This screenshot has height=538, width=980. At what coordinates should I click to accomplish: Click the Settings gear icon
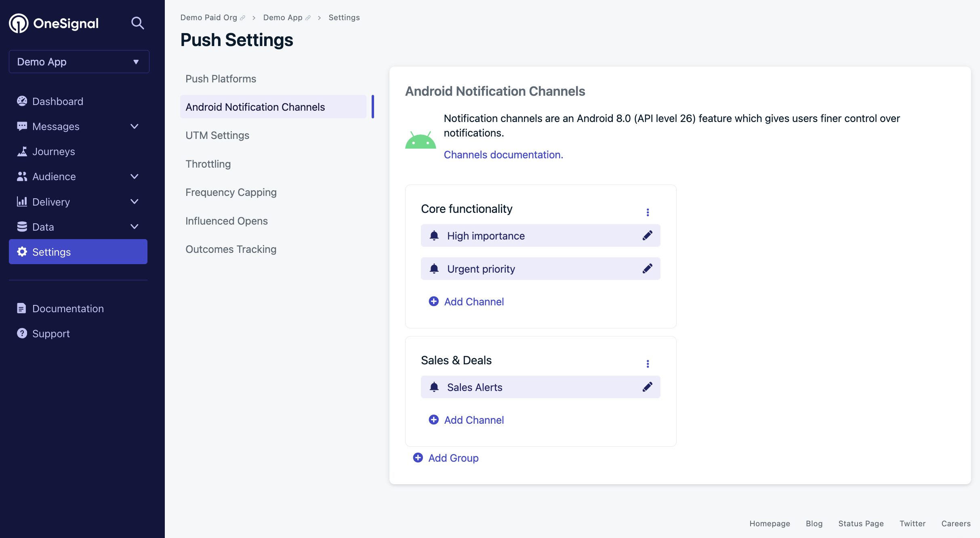(22, 252)
